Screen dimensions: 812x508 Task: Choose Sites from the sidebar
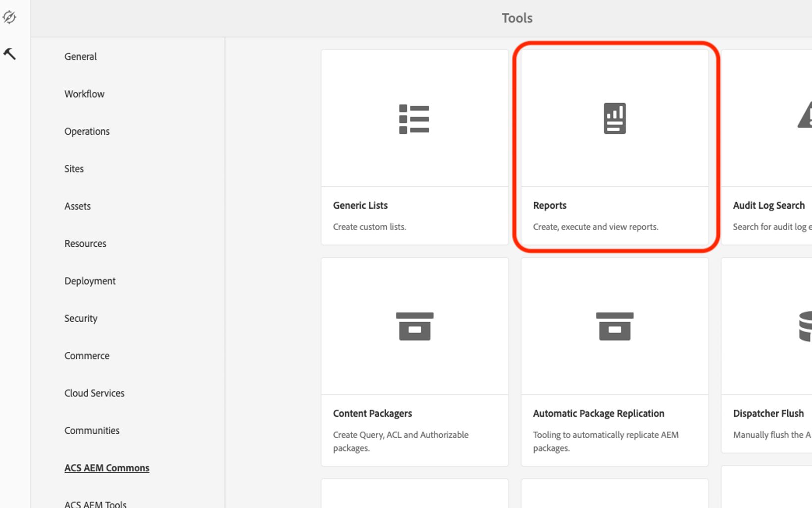point(74,169)
